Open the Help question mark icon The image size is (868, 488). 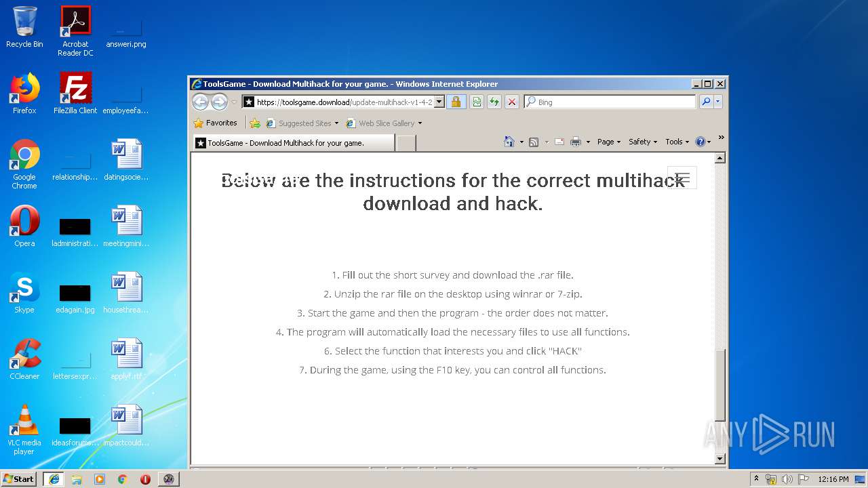(x=701, y=142)
